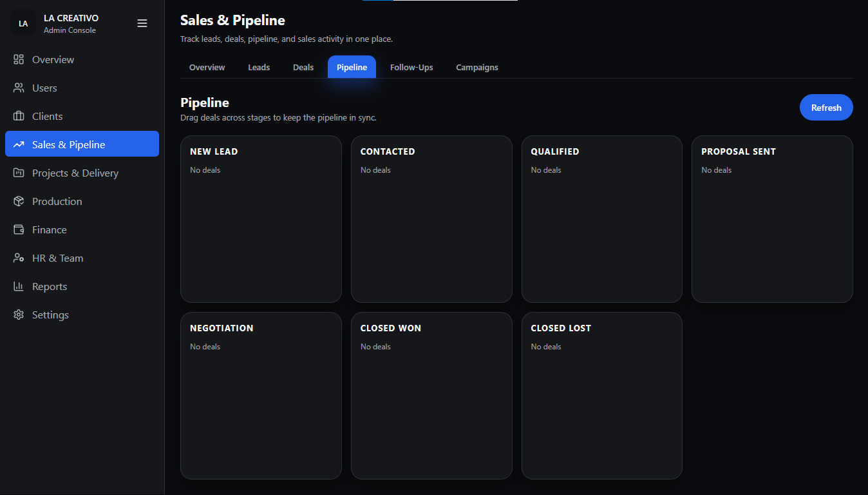
Task: Open Settings from the sidebar
Action: [x=50, y=315]
